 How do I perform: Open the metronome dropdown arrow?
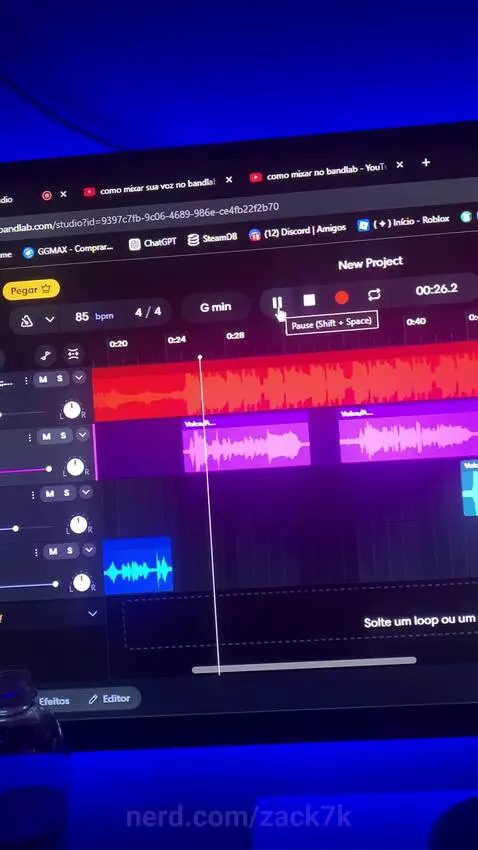pyautogui.click(x=50, y=319)
